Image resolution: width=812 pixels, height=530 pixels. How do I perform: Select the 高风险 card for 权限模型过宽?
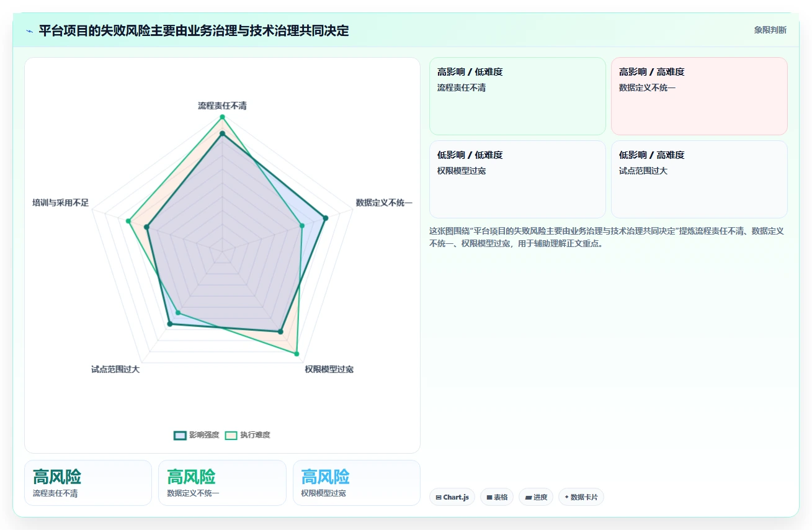click(x=357, y=483)
